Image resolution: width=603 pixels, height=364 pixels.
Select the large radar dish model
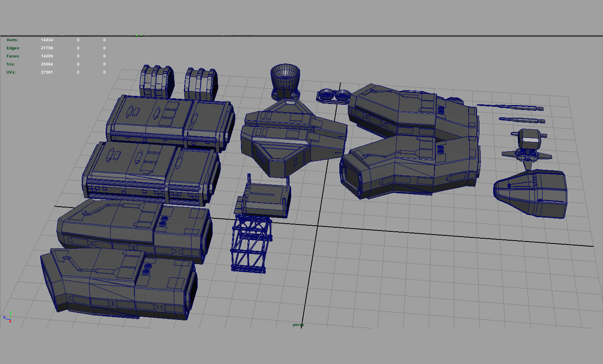coord(285,81)
